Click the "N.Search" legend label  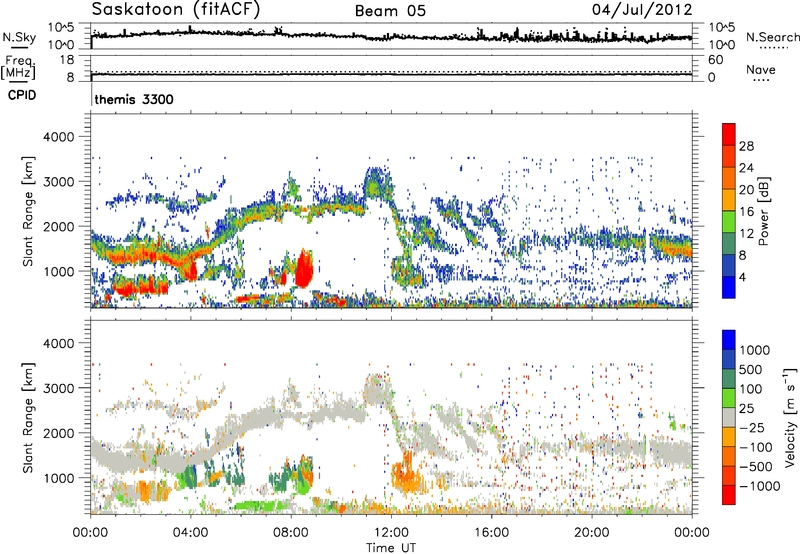coord(772,37)
